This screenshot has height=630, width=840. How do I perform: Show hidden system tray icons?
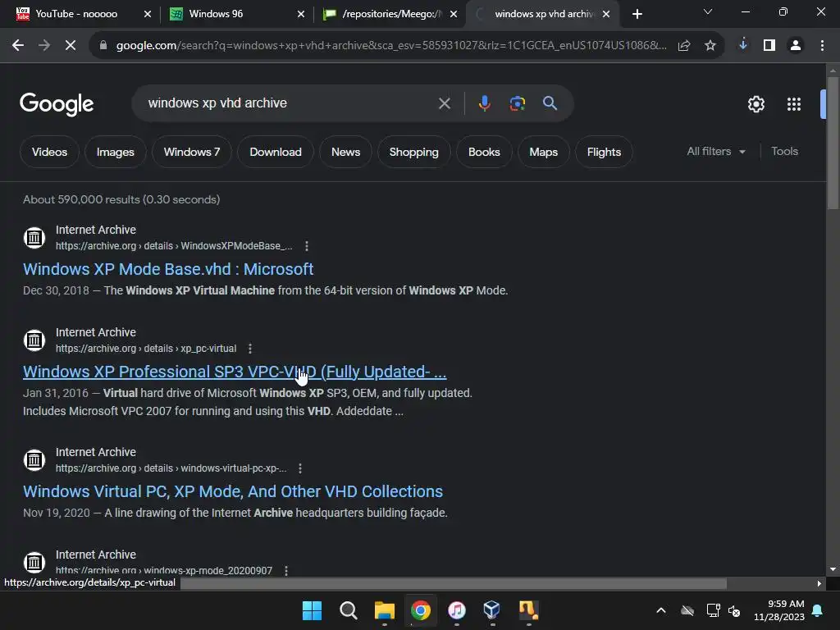pyautogui.click(x=661, y=610)
